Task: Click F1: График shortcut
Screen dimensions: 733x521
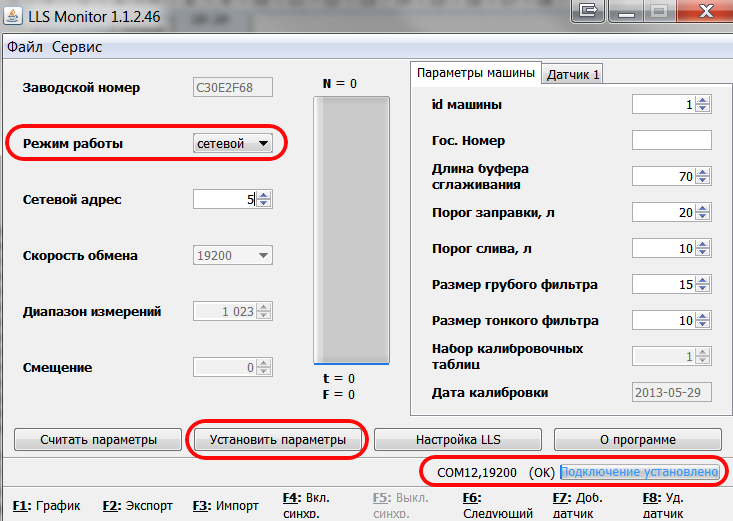Action: pos(47,506)
